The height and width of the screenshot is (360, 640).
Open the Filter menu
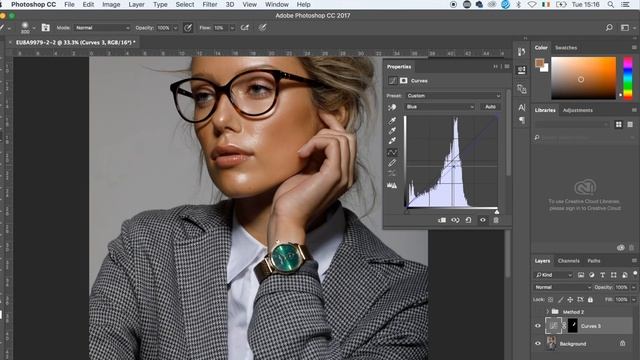[210, 4]
